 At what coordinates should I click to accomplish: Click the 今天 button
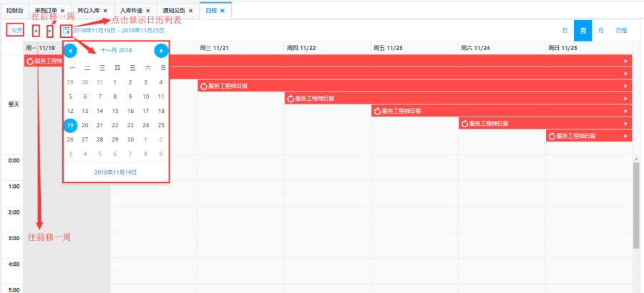coord(16,30)
